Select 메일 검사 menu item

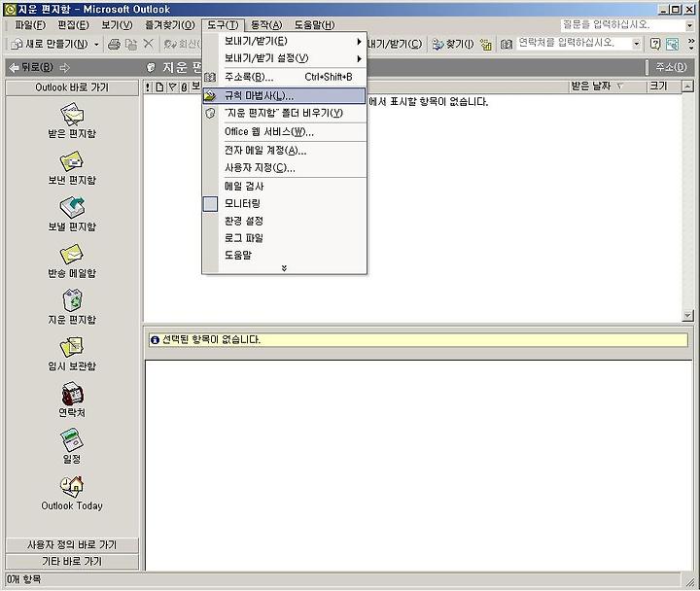(284, 186)
